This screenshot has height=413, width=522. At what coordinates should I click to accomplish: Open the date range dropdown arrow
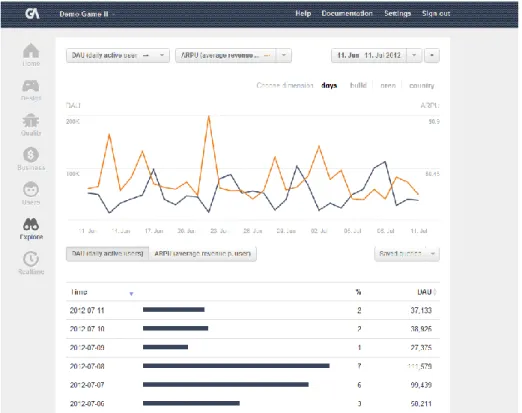[414, 55]
